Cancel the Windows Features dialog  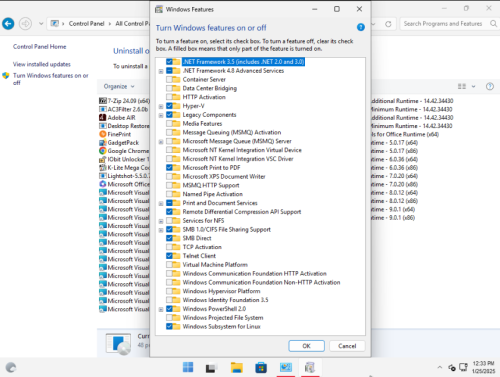[347, 346]
